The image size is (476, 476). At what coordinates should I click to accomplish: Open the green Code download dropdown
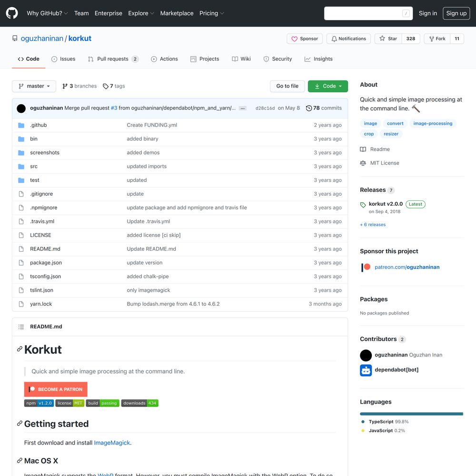coord(328,86)
